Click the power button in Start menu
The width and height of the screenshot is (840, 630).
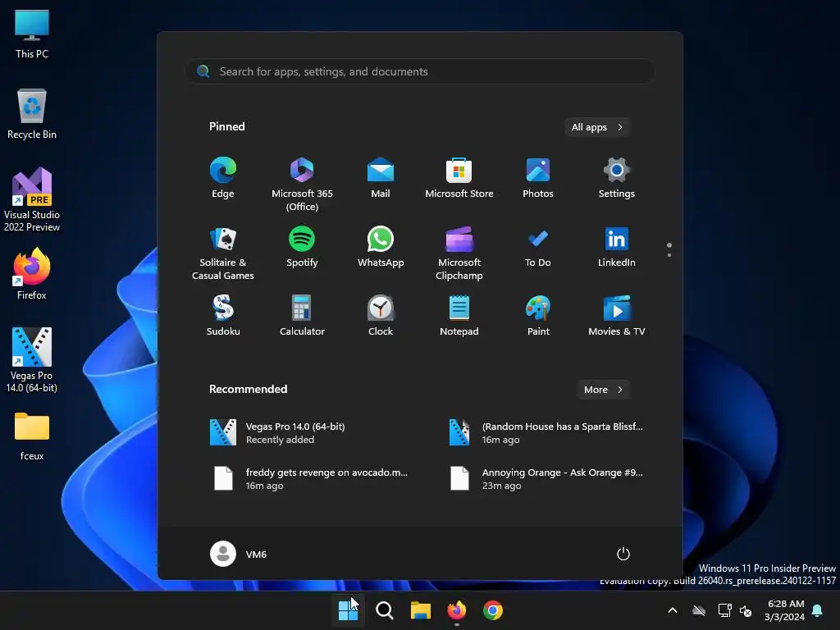[623, 554]
